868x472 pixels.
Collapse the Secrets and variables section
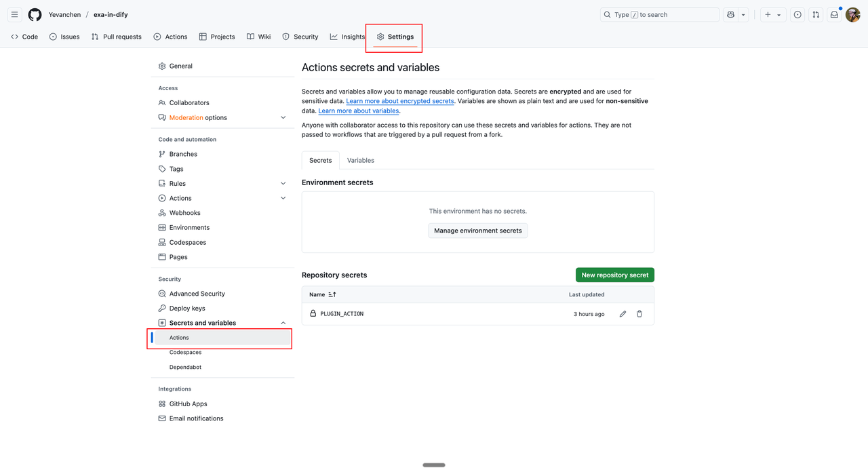(x=283, y=323)
